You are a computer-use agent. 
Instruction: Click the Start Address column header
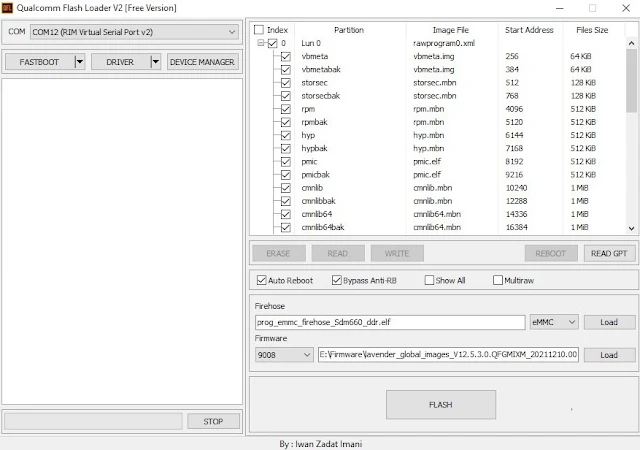pyautogui.click(x=529, y=30)
